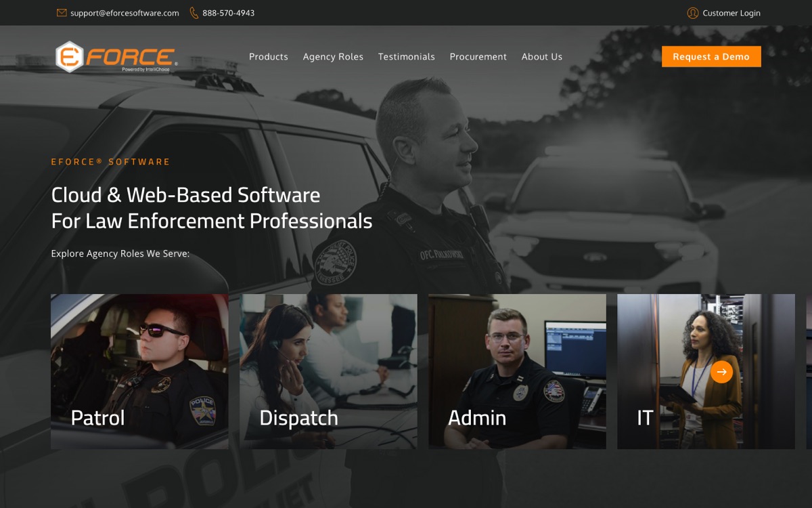The image size is (812, 508).
Task: Click the Request a Demo button
Action: coord(711,57)
